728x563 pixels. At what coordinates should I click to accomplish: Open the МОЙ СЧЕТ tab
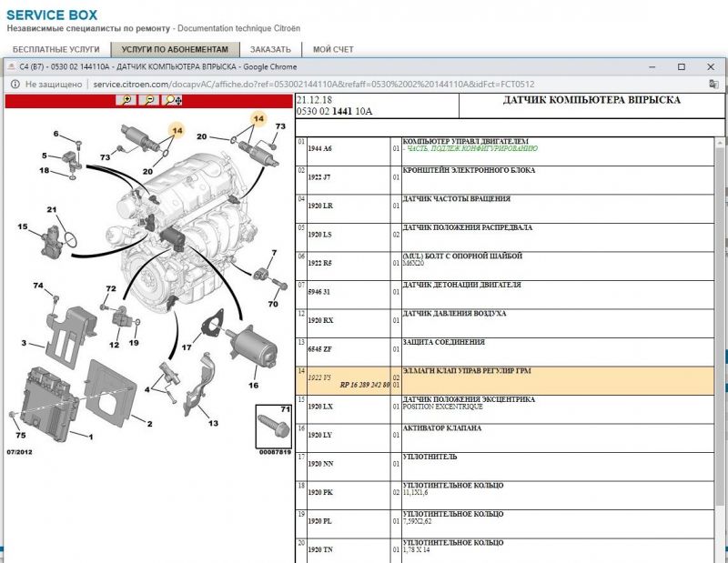[x=333, y=49]
